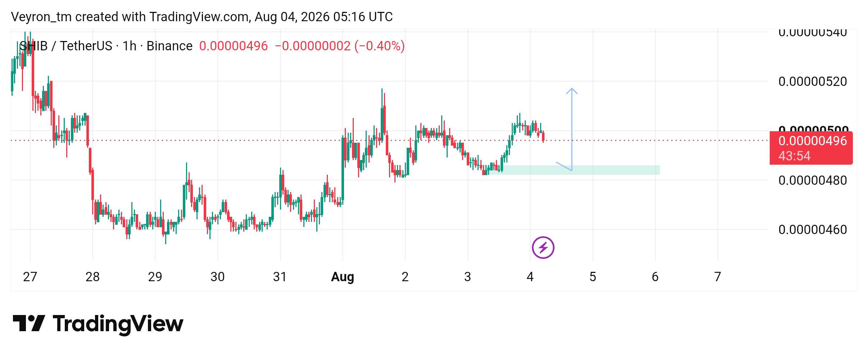
Task: Click the 0.00000460 price axis label
Action: coord(813,229)
